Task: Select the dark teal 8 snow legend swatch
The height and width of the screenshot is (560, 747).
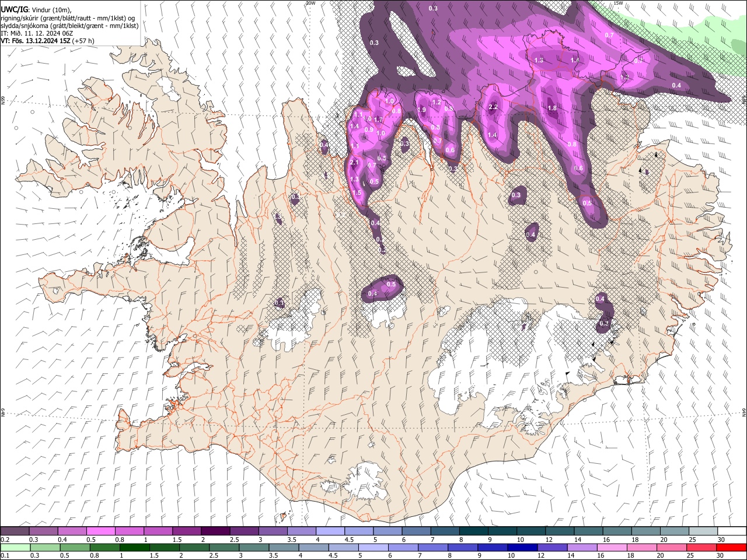Action: coord(474,531)
